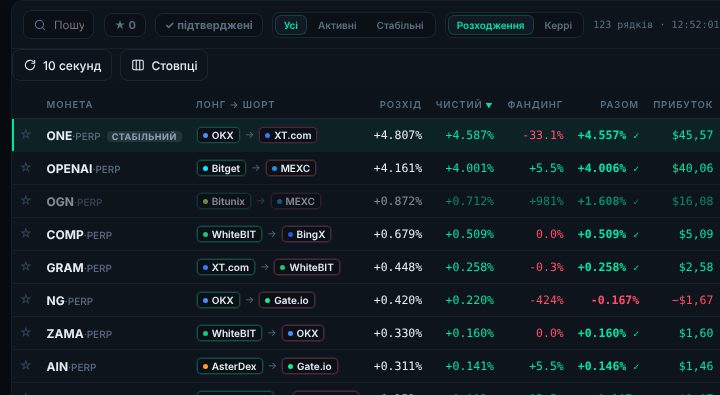Open the Стовпці columns chooser
Image resolution: width=720 pixels, height=395 pixels.
point(164,65)
